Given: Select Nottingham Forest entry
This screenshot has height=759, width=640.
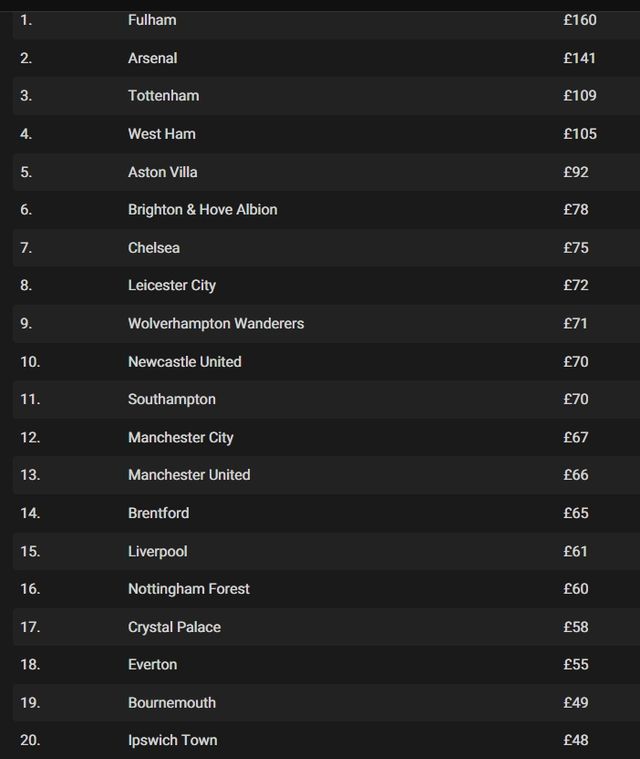Looking at the screenshot, I should (x=188, y=589).
